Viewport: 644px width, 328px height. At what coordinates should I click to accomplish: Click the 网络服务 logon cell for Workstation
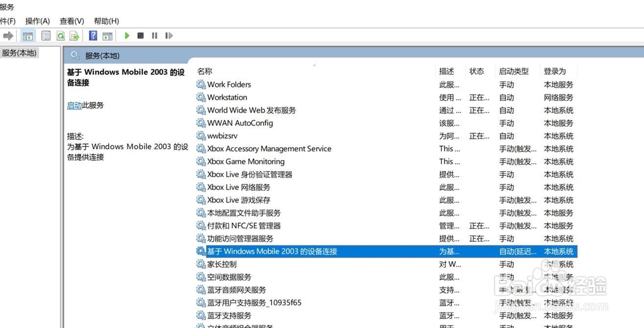pos(558,98)
